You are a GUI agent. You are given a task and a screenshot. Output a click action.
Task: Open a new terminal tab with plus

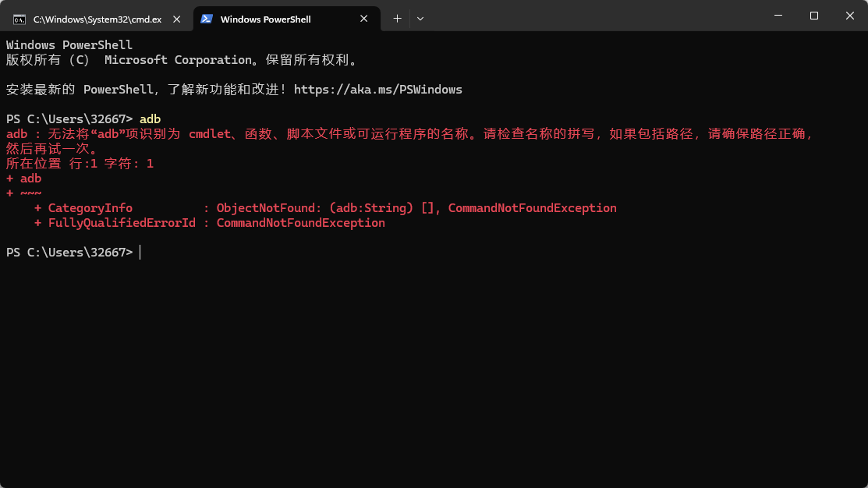click(x=397, y=19)
